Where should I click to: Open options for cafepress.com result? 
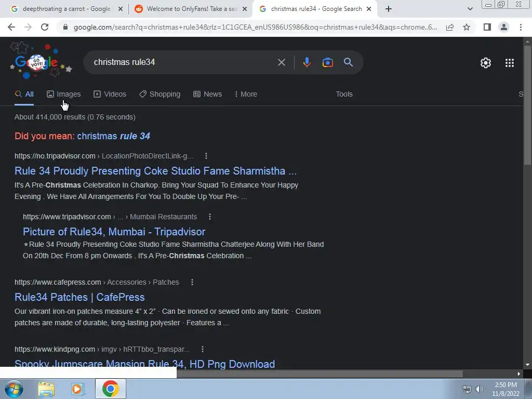click(192, 282)
